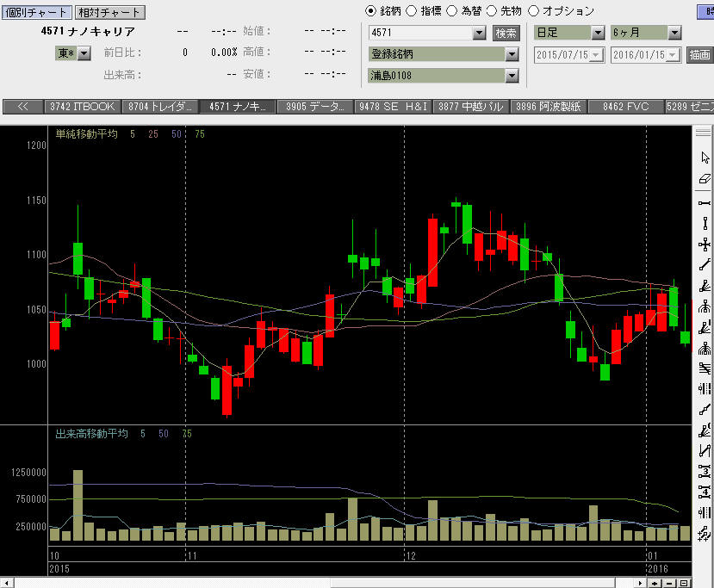Open the 日足 timeframe dropdown
The width and height of the screenshot is (714, 588).
[598, 33]
